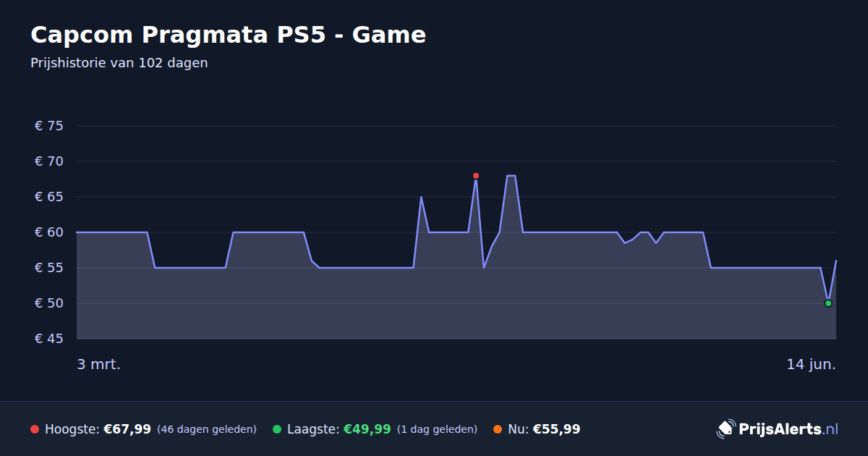Viewport: 868px width, 456px height.
Task: Click the green lowest-price dot on chart
Action: [828, 303]
